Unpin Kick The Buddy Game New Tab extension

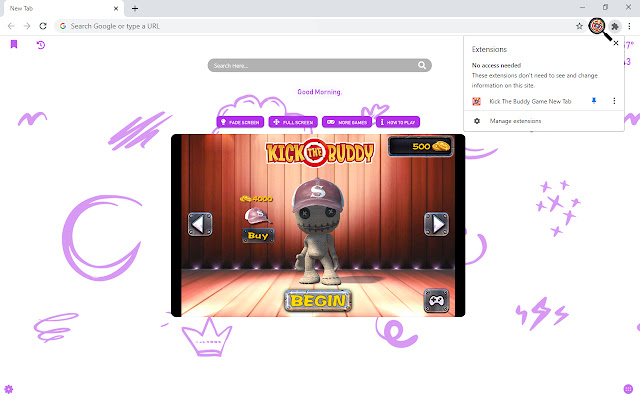click(594, 100)
